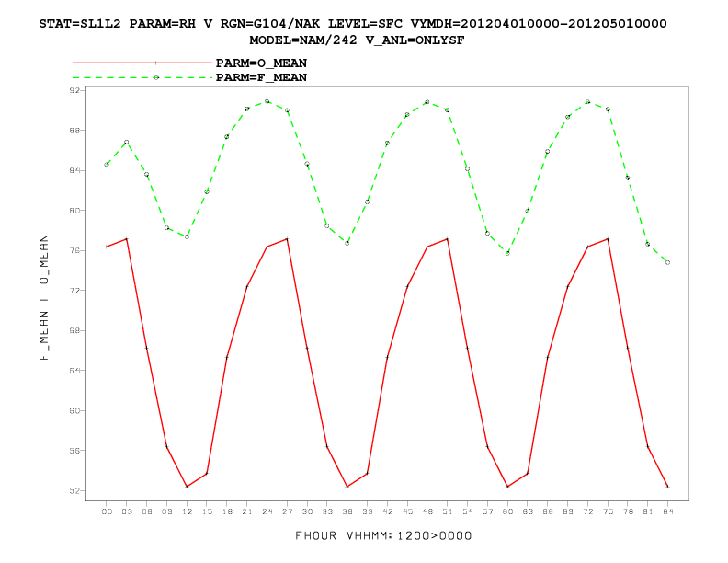Viewport: 728px width, 563px height.
Task: Click the x-axis title 'FHOUR VHHMM: 1200>0000'
Action: point(383,535)
